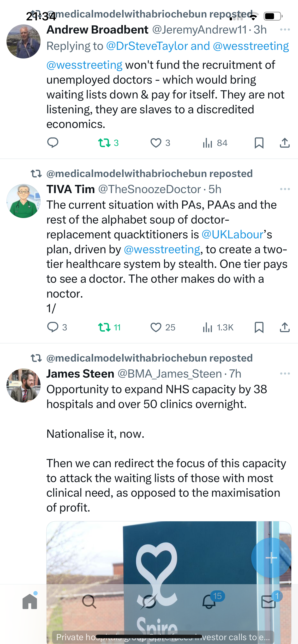Undo repost on Andrew Broadbent's tweet
Viewport: 298px width, 644px height.
click(104, 143)
